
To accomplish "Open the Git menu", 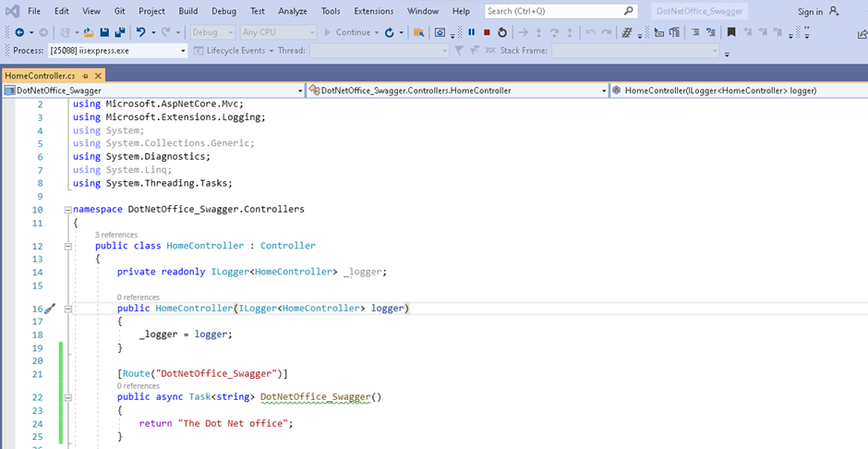I will (119, 11).
